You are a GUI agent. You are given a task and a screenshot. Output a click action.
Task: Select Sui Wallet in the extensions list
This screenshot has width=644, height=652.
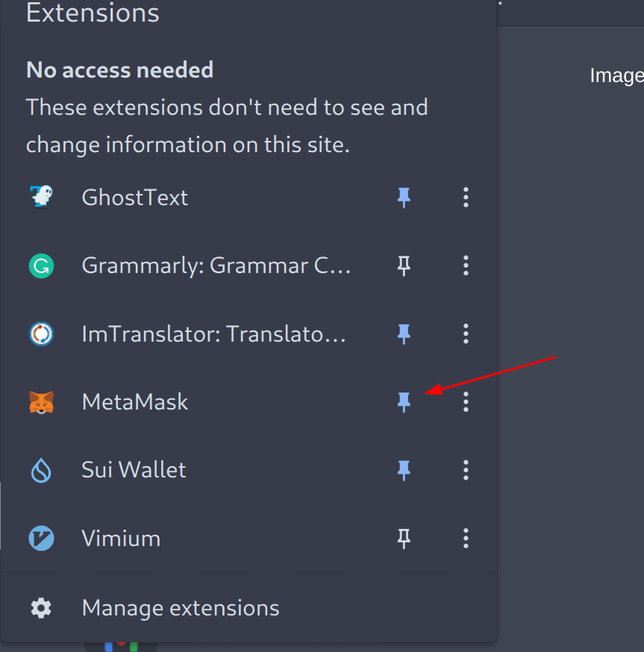click(134, 470)
